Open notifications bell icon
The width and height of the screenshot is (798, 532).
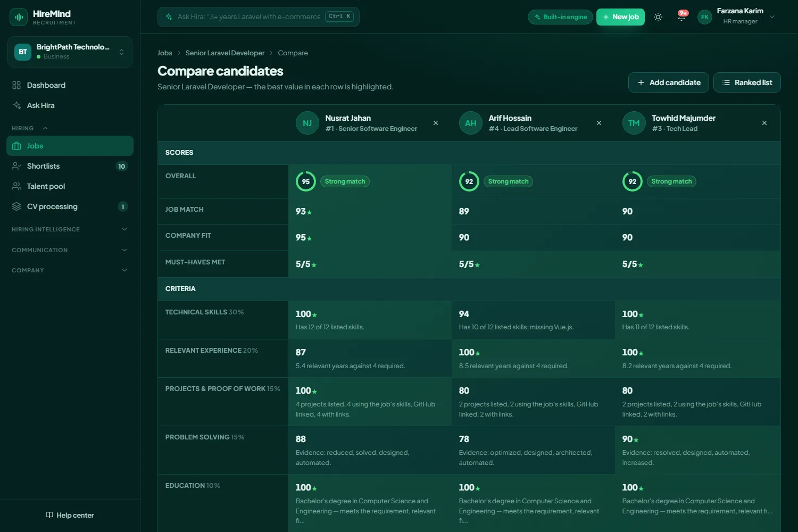point(681,17)
